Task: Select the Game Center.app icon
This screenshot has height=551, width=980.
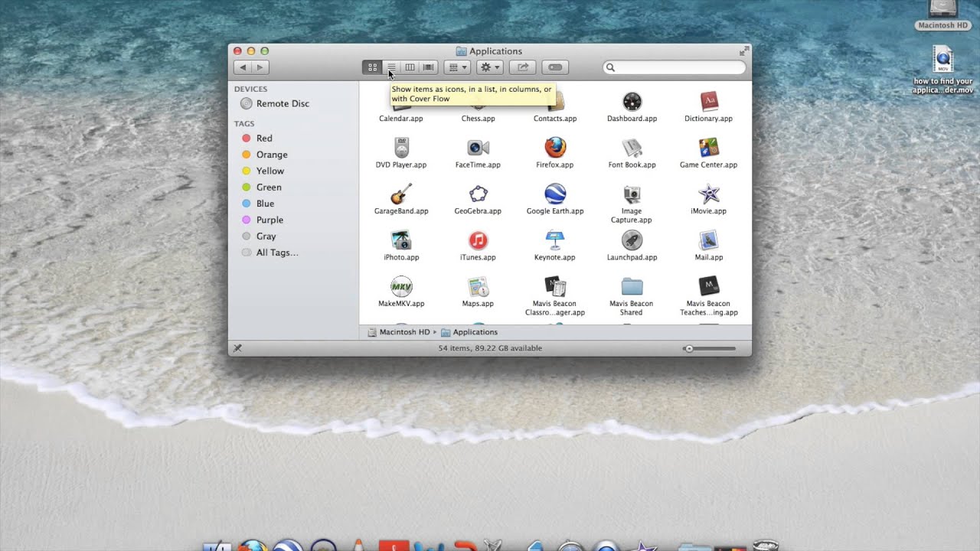Action: [x=709, y=148]
